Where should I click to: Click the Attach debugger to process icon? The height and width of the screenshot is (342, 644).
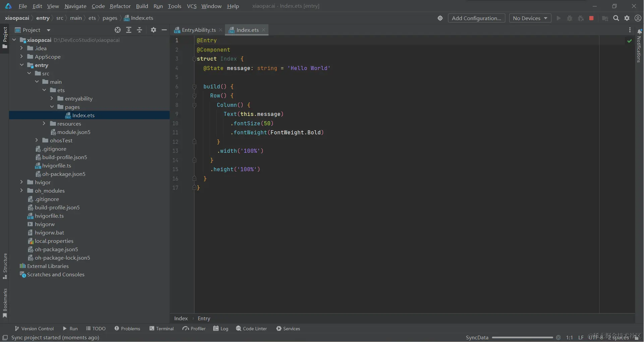(581, 18)
